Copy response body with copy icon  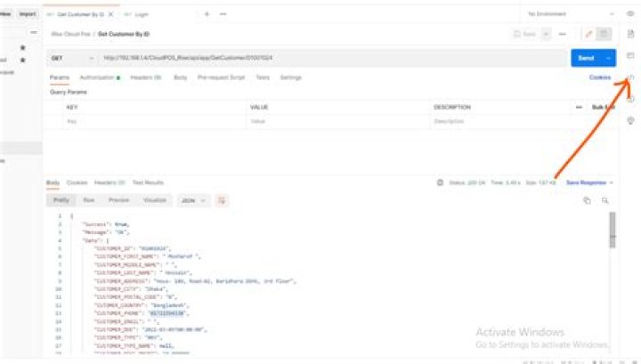pos(587,200)
